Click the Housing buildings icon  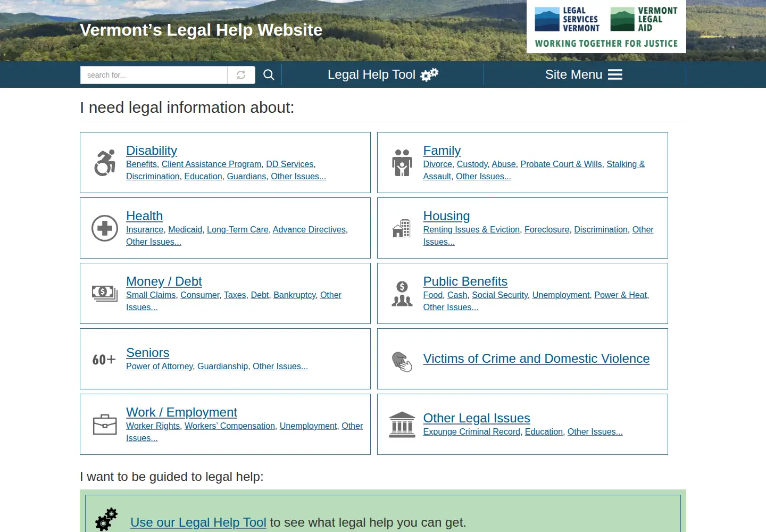coord(402,228)
